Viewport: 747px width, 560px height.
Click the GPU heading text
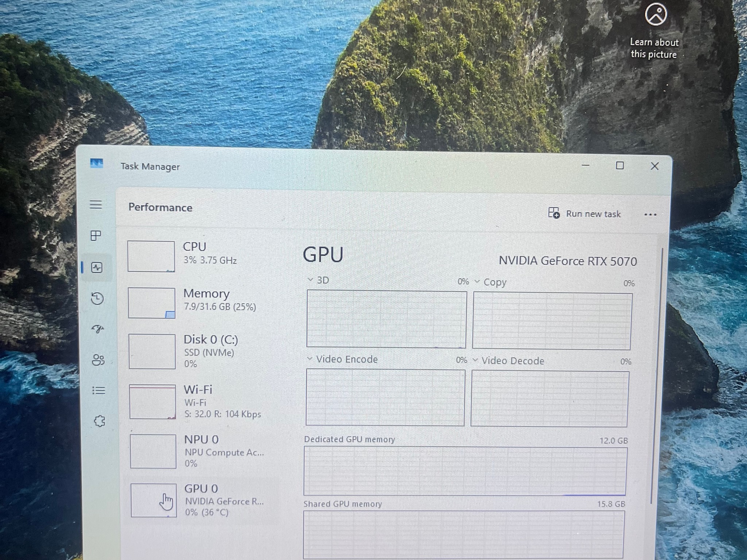[x=323, y=254]
